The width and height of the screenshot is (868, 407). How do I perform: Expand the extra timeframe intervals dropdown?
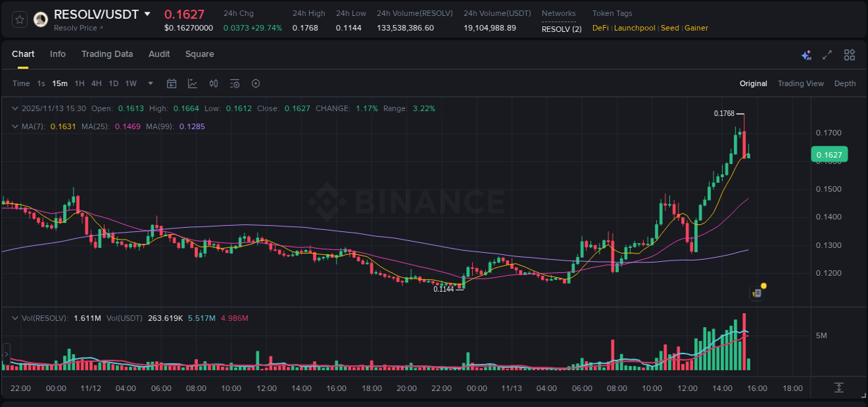pos(150,83)
